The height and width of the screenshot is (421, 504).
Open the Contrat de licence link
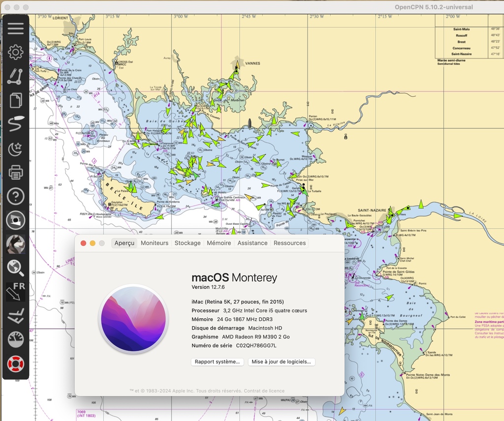(264, 391)
